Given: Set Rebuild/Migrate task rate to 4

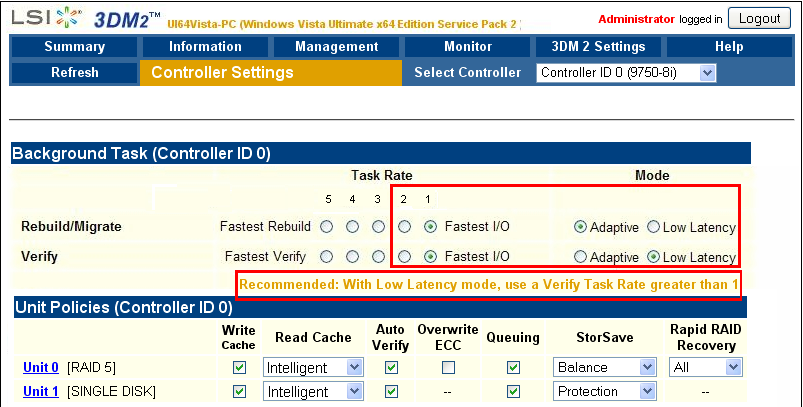Looking at the screenshot, I should (x=352, y=227).
